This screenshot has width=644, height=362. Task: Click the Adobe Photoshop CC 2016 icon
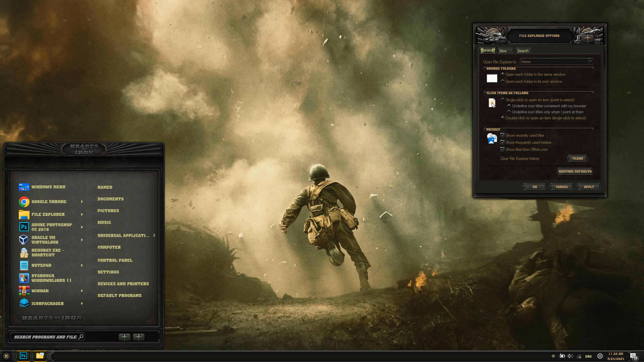pyautogui.click(x=24, y=227)
